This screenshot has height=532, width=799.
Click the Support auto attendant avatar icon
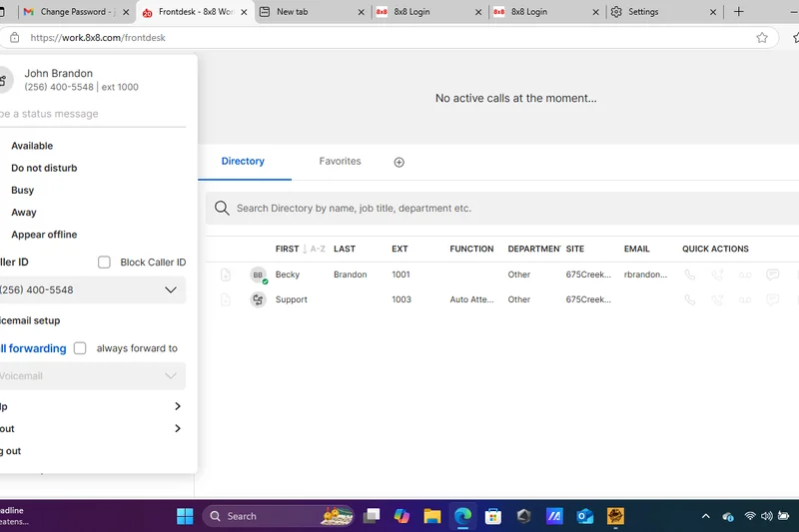pos(258,299)
